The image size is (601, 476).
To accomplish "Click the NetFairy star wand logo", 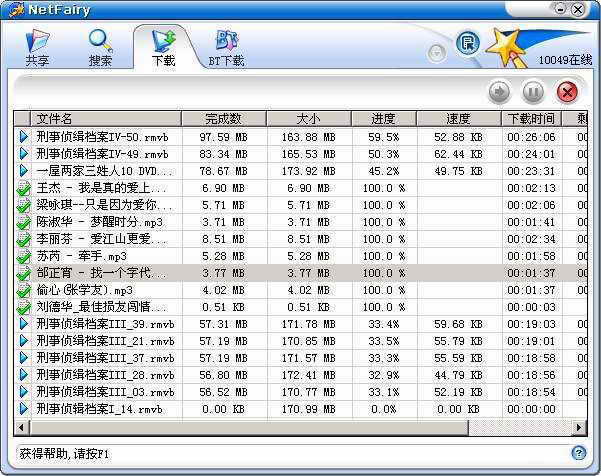I will [508, 46].
